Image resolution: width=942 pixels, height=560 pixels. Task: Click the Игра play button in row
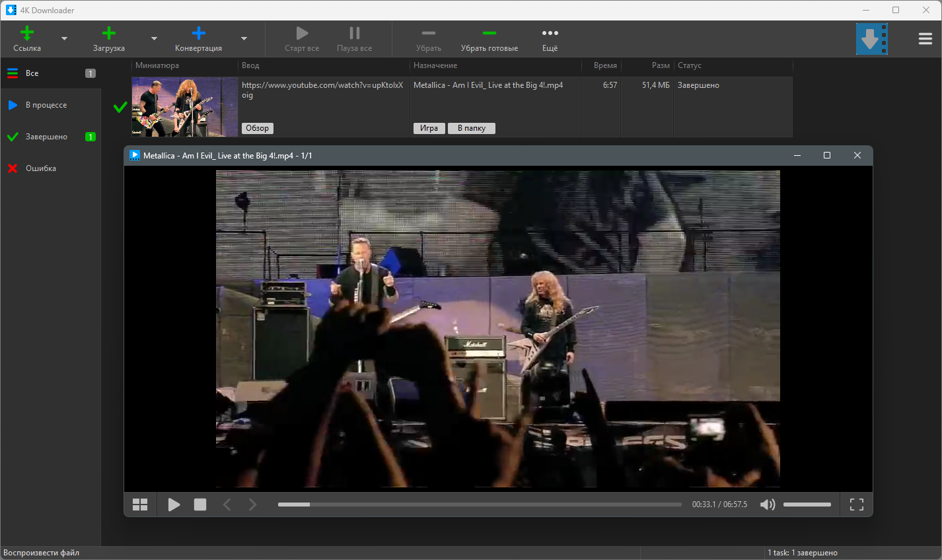pos(429,128)
